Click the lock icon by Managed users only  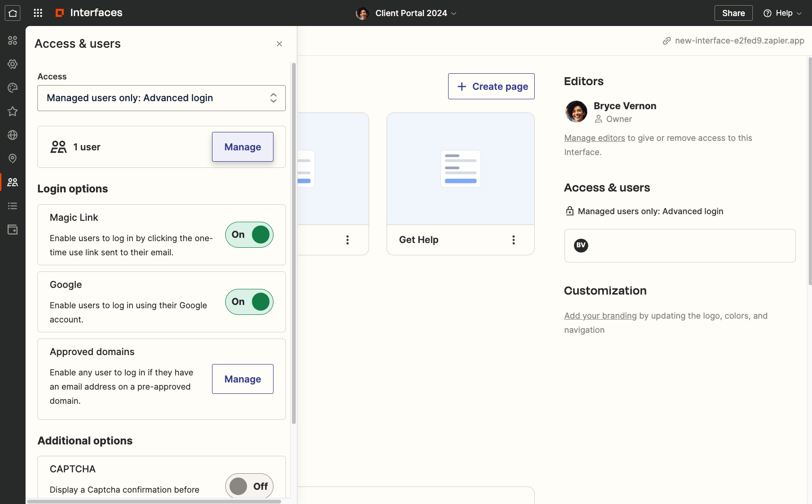(x=570, y=211)
